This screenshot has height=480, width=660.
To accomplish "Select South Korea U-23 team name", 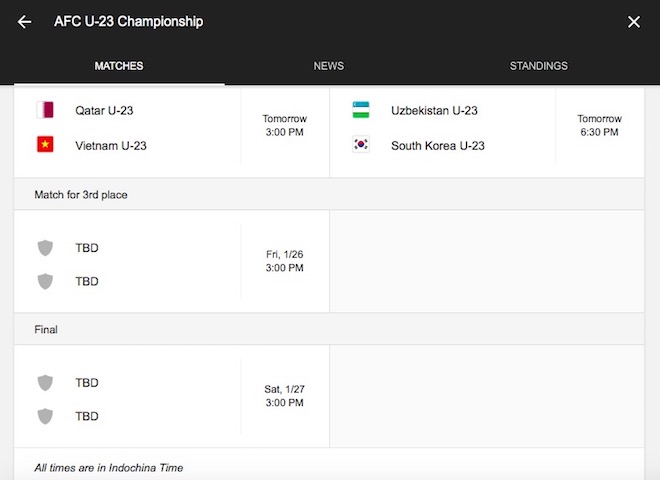I will [x=438, y=145].
